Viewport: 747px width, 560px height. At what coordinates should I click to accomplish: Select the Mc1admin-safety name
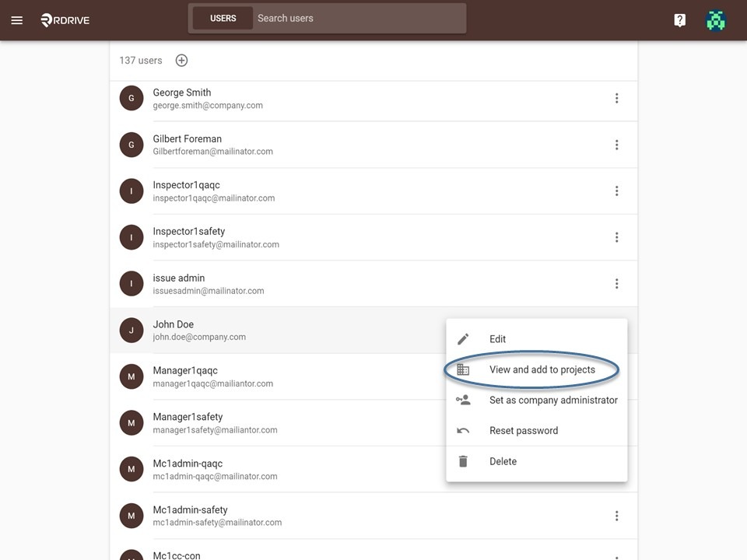pyautogui.click(x=190, y=509)
